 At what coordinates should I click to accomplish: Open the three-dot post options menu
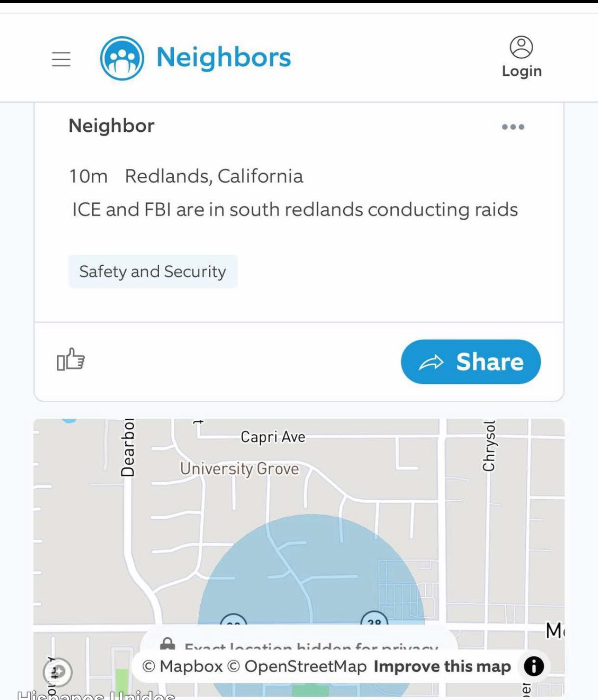point(513,127)
